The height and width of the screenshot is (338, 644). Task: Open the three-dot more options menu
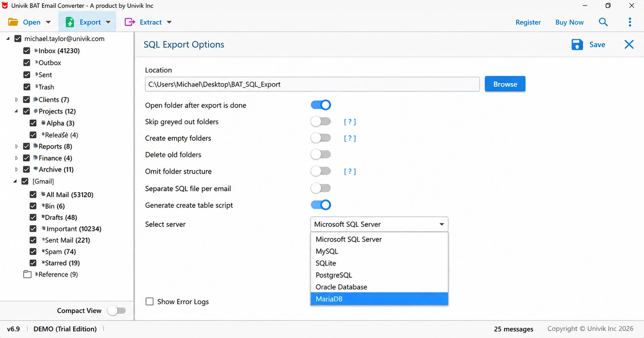pos(630,22)
